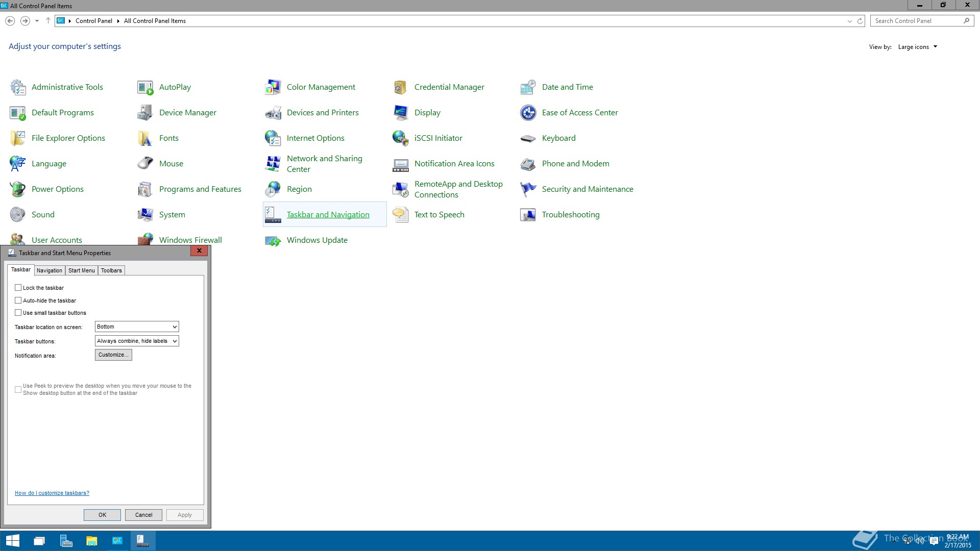Expand Taskbar buttons combine dropdown
This screenshot has width=980, height=551.
(137, 341)
